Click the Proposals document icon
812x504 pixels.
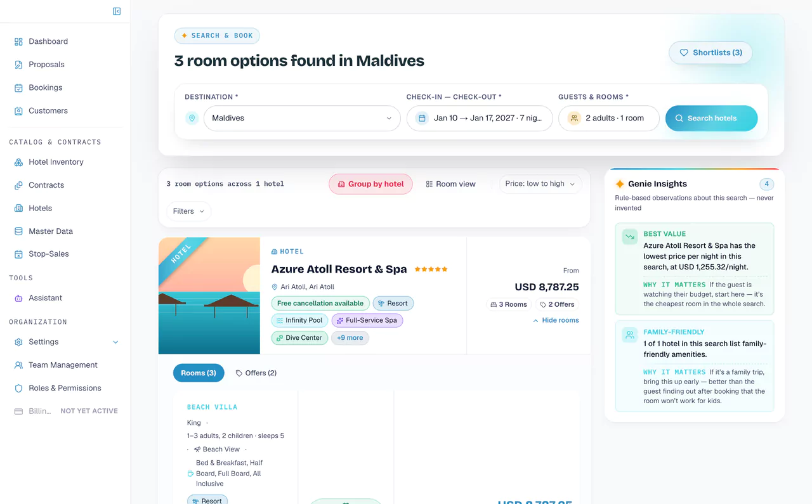point(18,65)
